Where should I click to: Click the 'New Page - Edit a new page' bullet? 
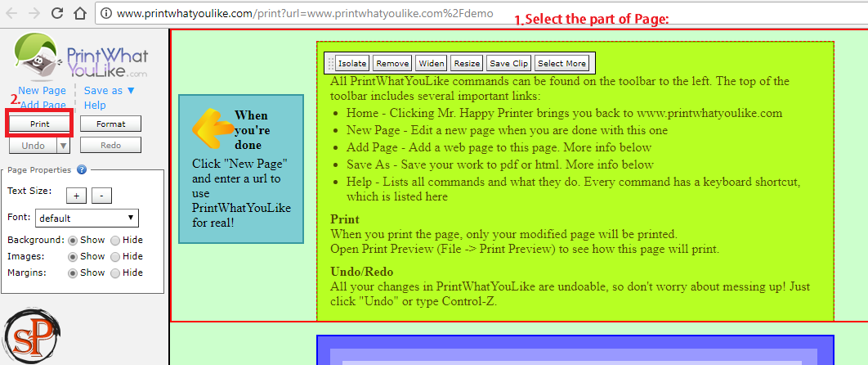[x=507, y=130]
